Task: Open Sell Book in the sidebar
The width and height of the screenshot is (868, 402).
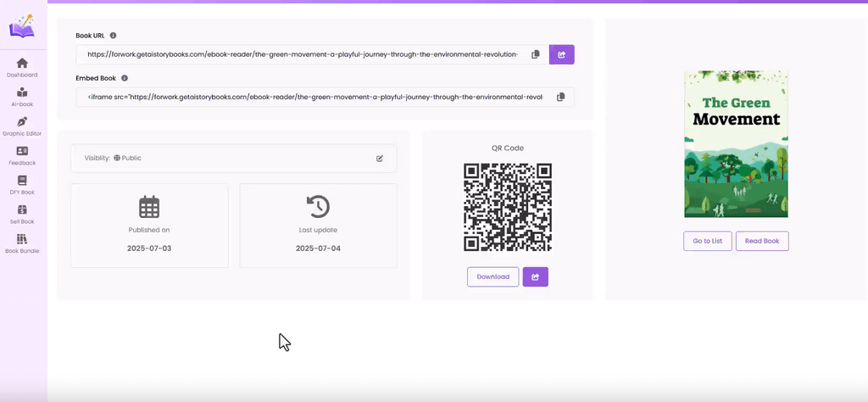Action: (x=22, y=215)
